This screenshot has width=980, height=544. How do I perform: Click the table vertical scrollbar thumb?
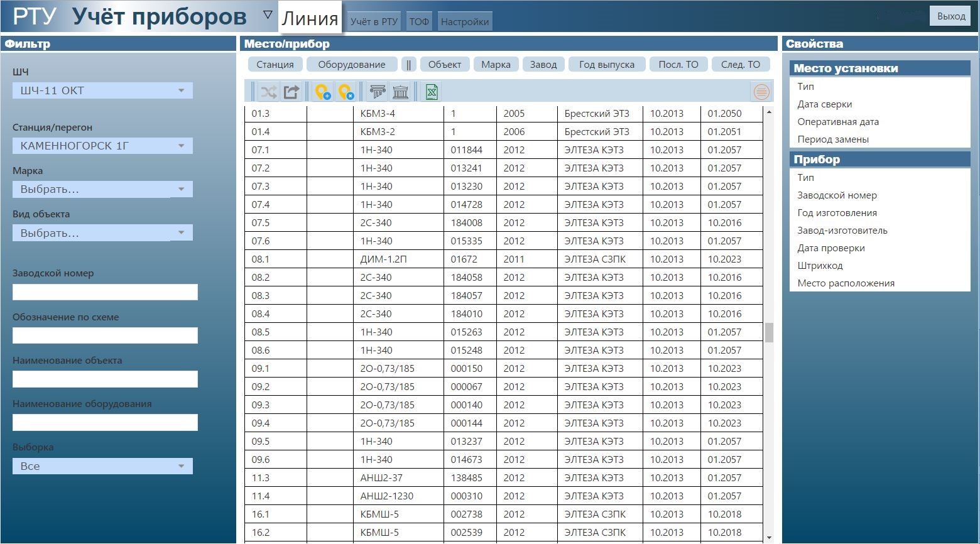click(769, 332)
